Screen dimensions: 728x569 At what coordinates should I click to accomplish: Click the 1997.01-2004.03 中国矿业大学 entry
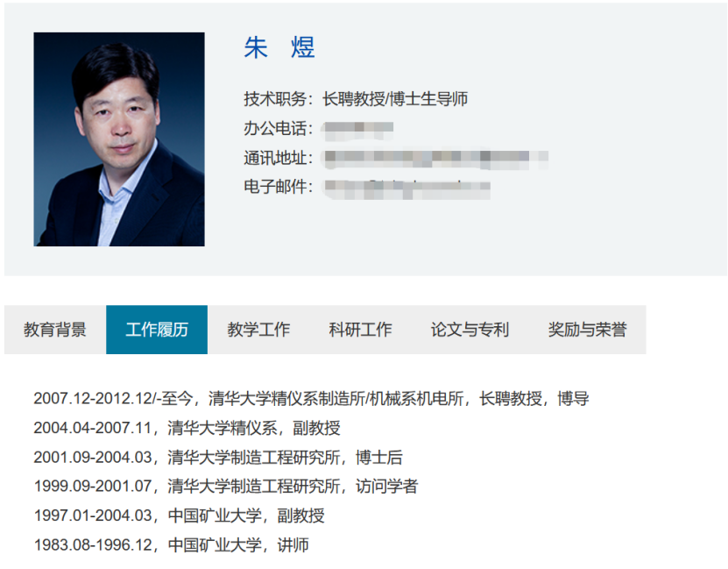coord(180,516)
